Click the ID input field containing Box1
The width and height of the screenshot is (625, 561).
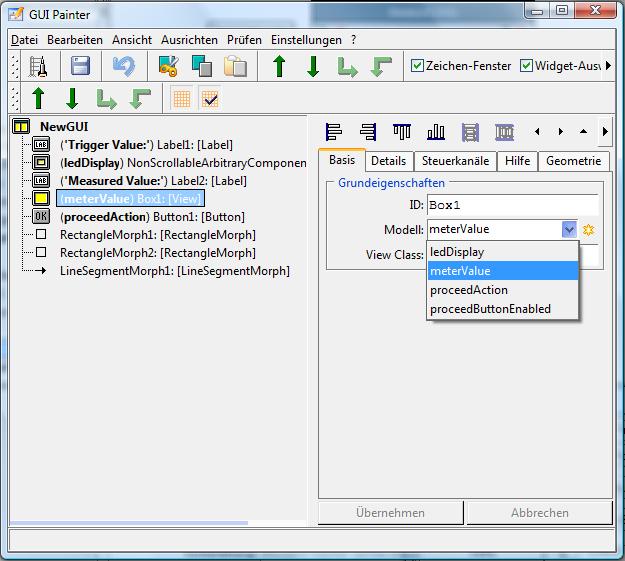tap(512, 205)
